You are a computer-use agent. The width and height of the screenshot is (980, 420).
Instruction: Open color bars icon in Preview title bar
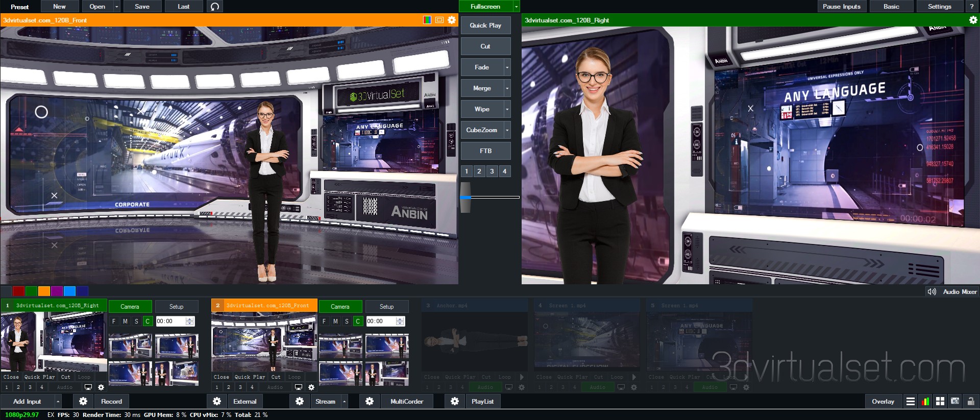click(427, 20)
